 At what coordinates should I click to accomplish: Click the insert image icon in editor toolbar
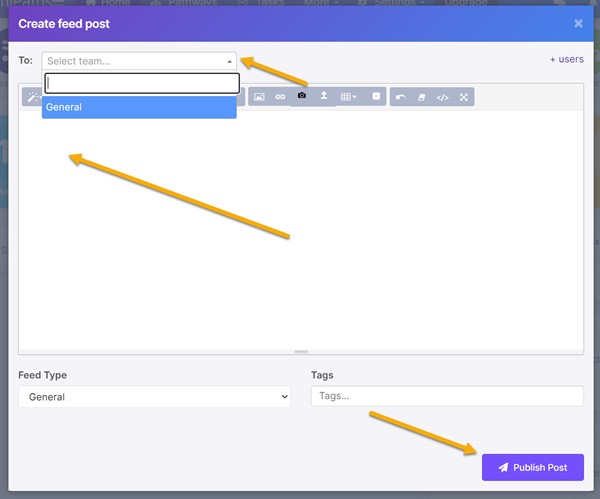point(259,97)
